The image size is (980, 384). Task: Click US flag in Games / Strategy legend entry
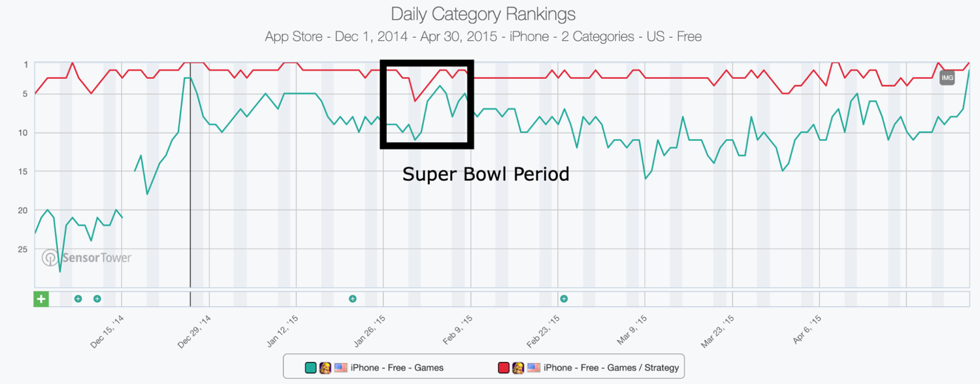(x=533, y=368)
